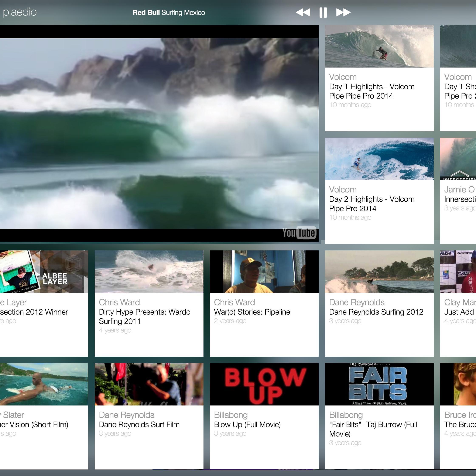Click '2 years ago' under War(d) Stories

(230, 321)
